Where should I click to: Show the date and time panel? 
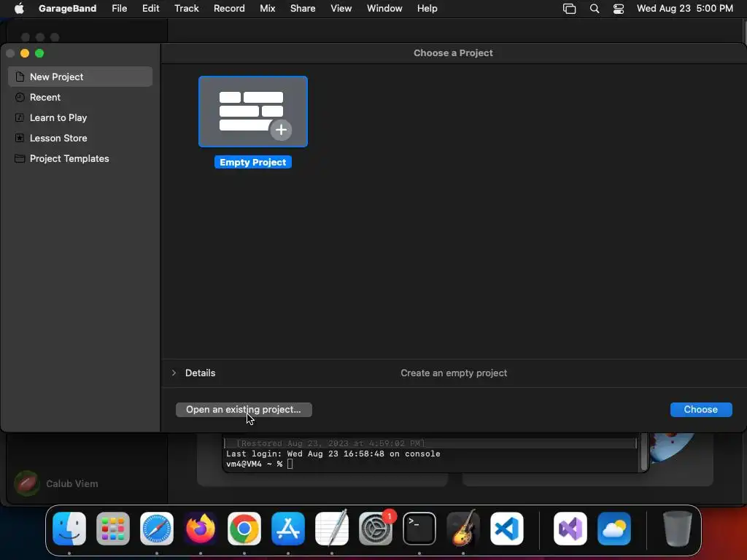coord(684,9)
